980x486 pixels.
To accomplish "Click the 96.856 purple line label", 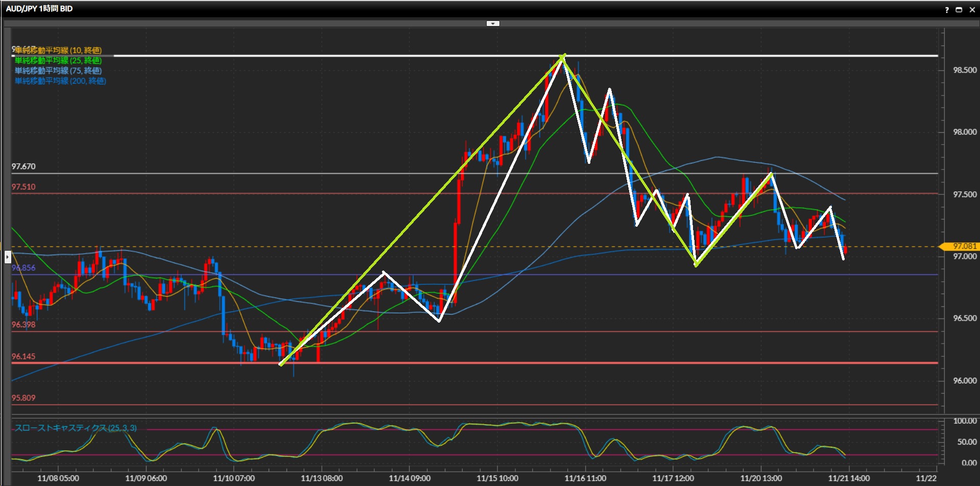I will pos(23,268).
